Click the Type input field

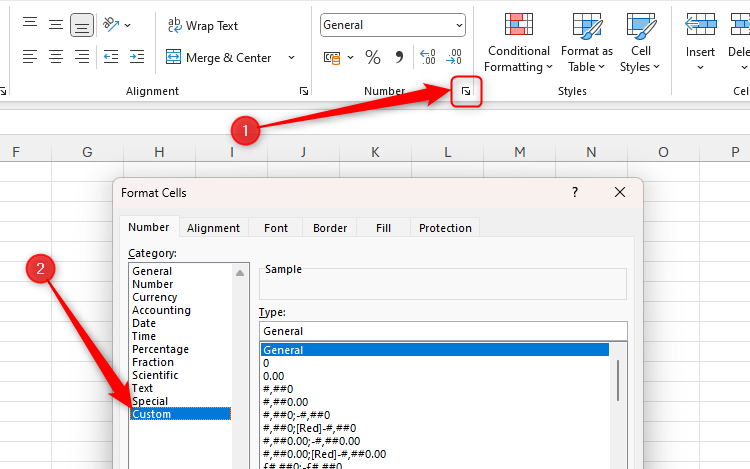click(442, 331)
